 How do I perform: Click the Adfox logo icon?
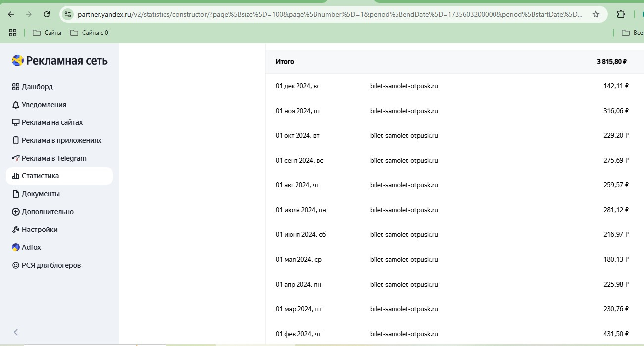click(x=16, y=247)
